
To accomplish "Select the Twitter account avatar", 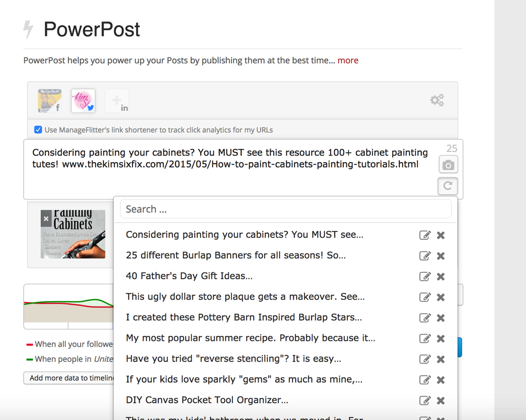I will click(83, 101).
